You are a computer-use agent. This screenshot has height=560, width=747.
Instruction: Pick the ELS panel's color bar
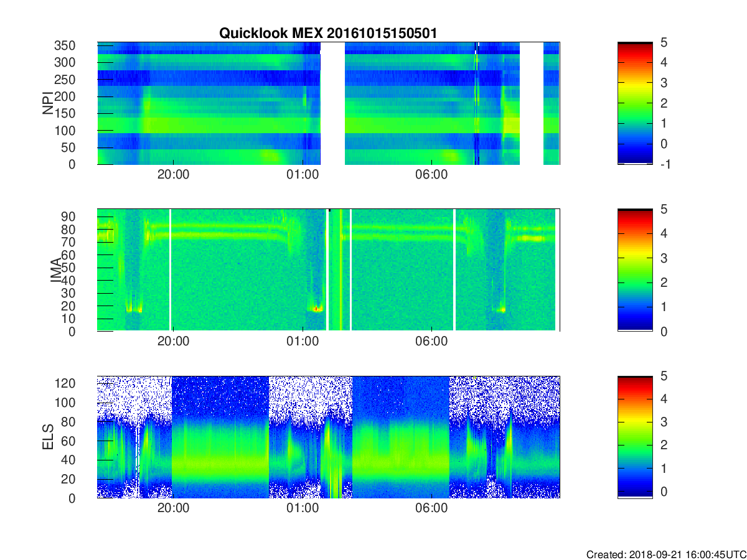pos(635,437)
